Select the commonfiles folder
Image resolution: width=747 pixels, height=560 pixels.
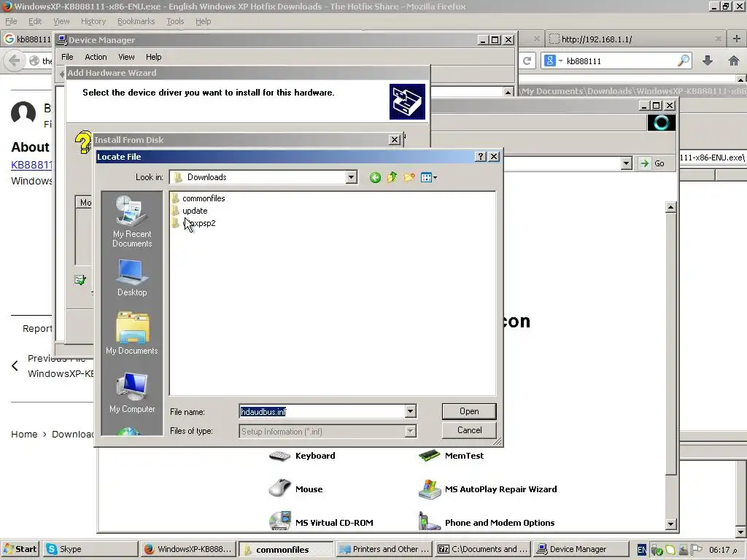tap(198, 198)
